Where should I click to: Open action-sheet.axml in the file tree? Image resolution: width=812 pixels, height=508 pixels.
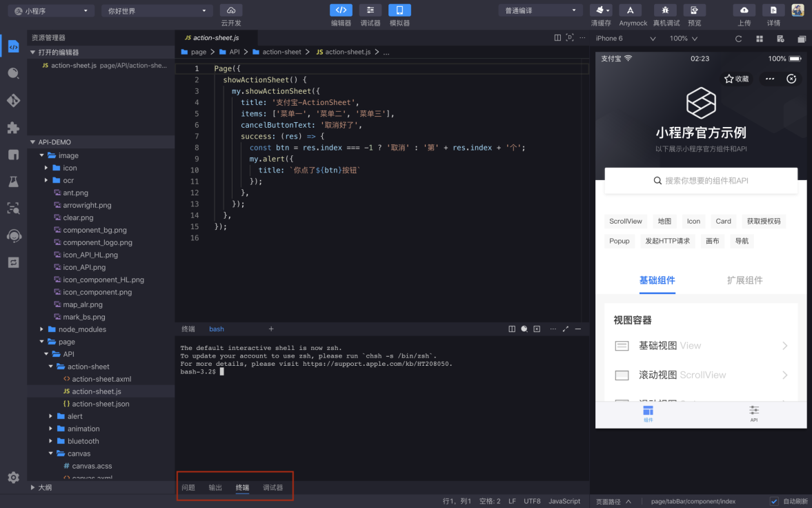click(x=101, y=379)
